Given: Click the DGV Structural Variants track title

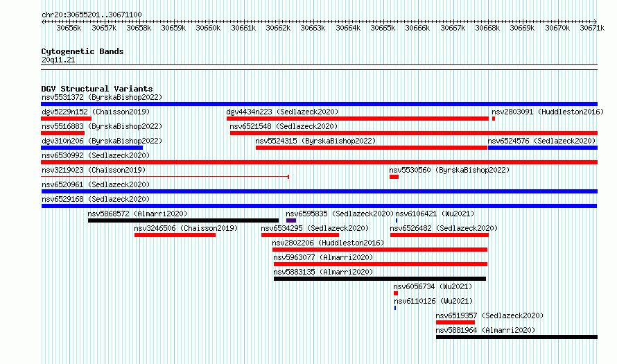Looking at the screenshot, I should 97,89.
